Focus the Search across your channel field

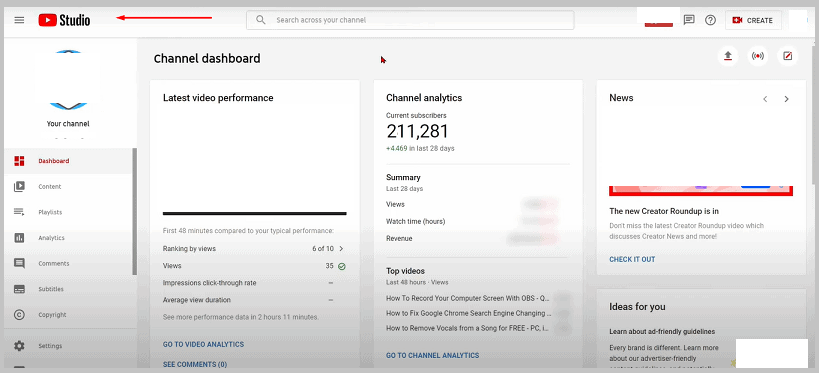click(x=410, y=20)
